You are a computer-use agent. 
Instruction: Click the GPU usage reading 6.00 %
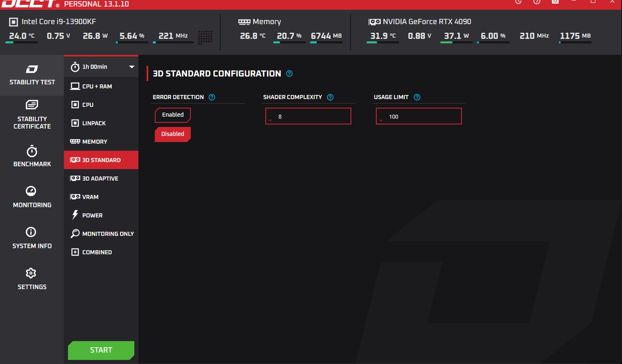point(493,36)
